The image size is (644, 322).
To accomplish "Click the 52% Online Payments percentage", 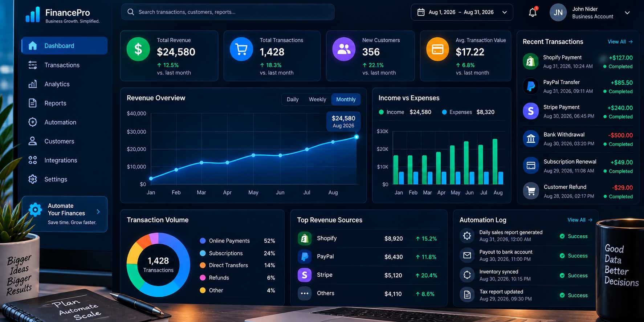I will (269, 241).
